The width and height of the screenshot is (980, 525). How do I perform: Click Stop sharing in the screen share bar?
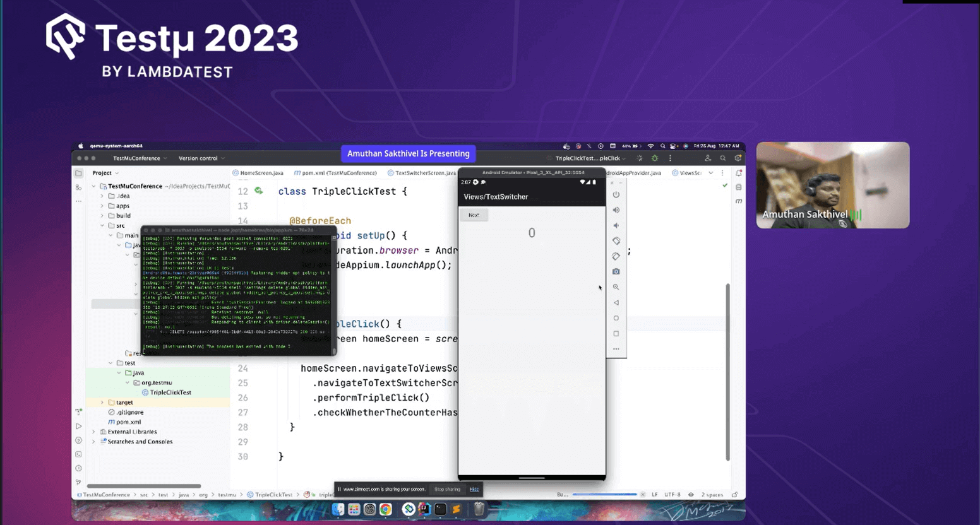pos(447,489)
